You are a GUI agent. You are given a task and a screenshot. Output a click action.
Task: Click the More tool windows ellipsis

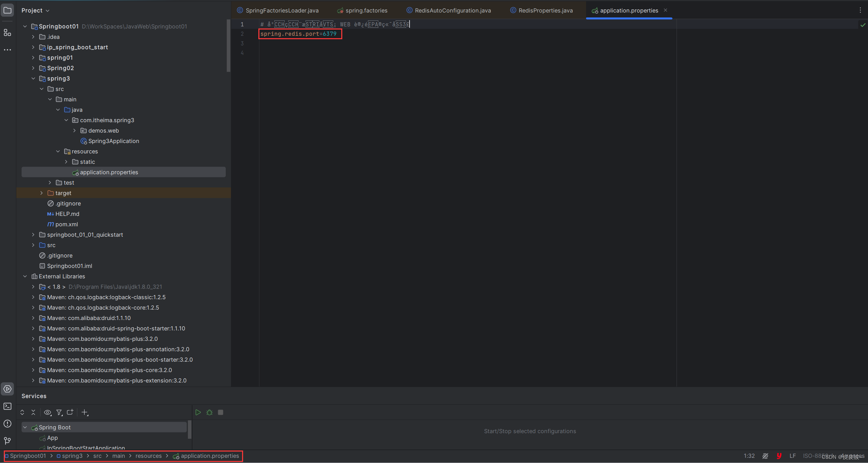(x=7, y=50)
